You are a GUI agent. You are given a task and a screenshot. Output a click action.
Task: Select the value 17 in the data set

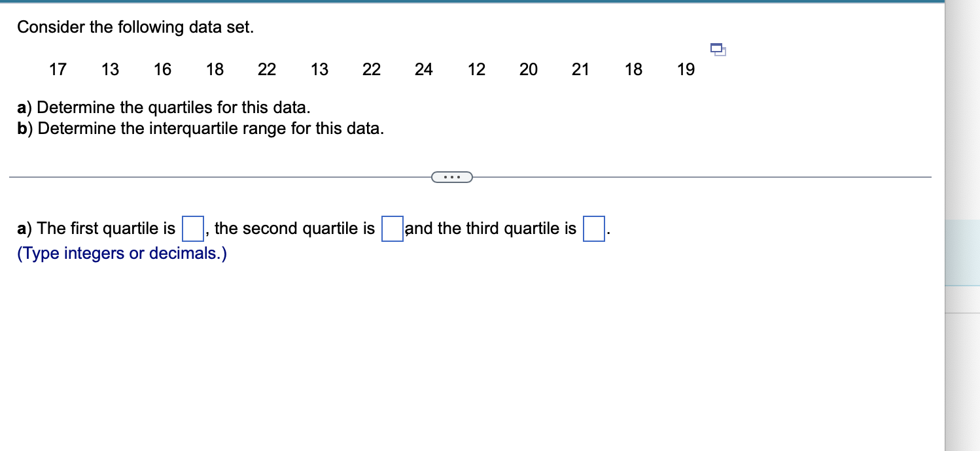tap(57, 69)
